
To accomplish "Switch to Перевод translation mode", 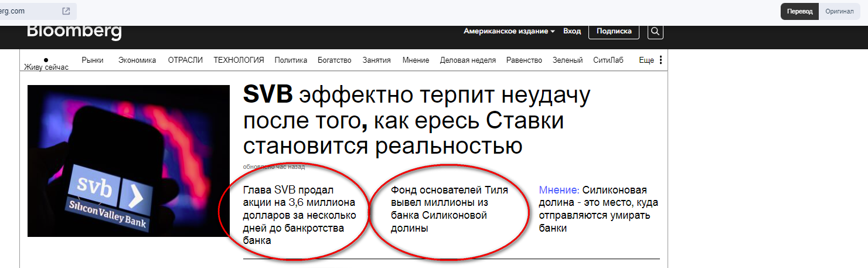I will point(800,12).
